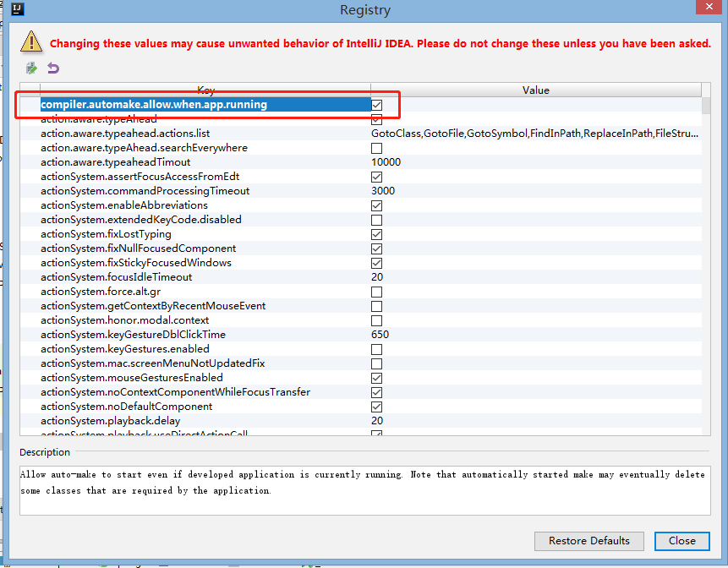
Task: Select actionSystem.noDefaultComponent key
Action: pyautogui.click(x=126, y=407)
